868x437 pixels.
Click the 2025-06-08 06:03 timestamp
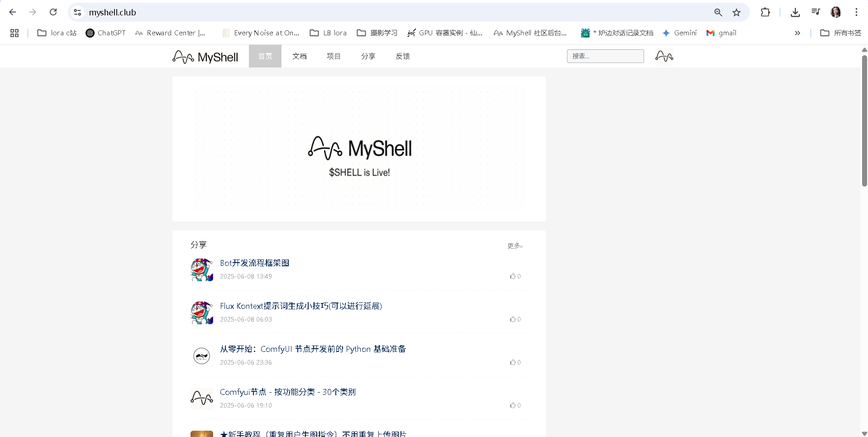[246, 319]
